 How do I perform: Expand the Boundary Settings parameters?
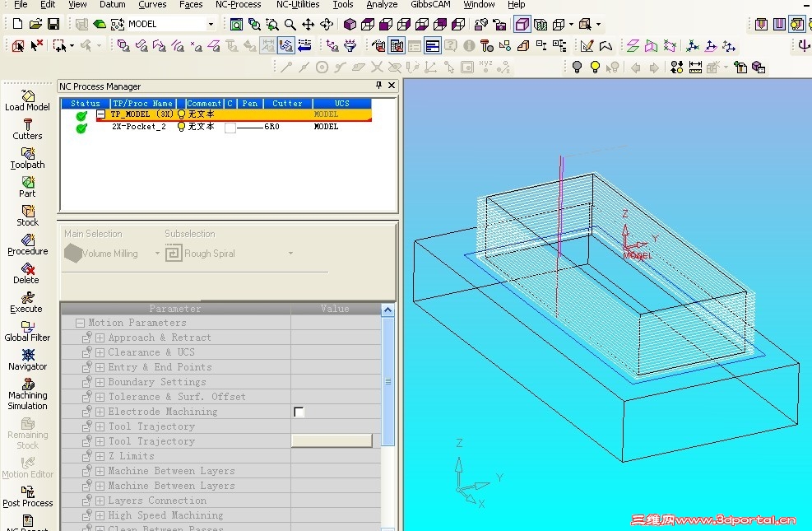pos(100,382)
